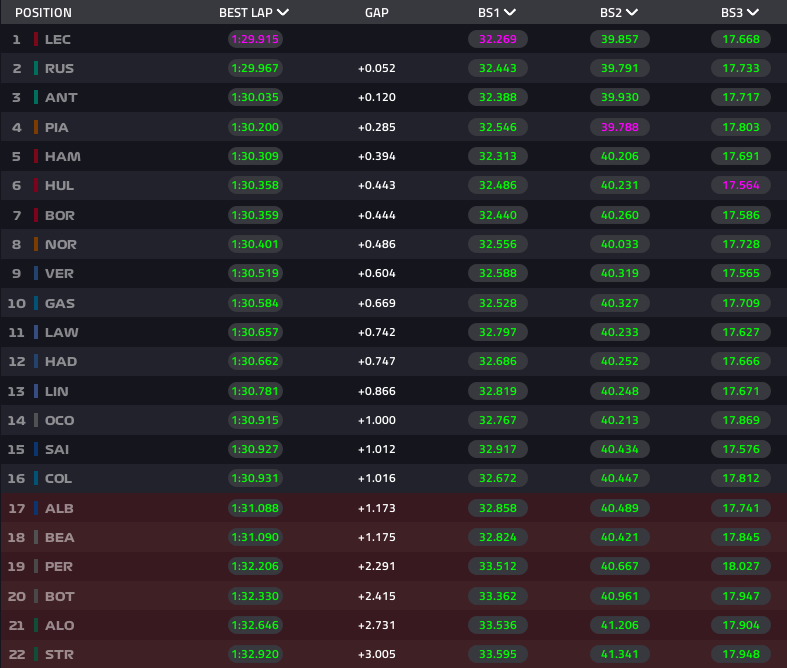The width and height of the screenshot is (787, 668).
Task: Select PER's BS3 time 18.027
Action: [x=741, y=566]
